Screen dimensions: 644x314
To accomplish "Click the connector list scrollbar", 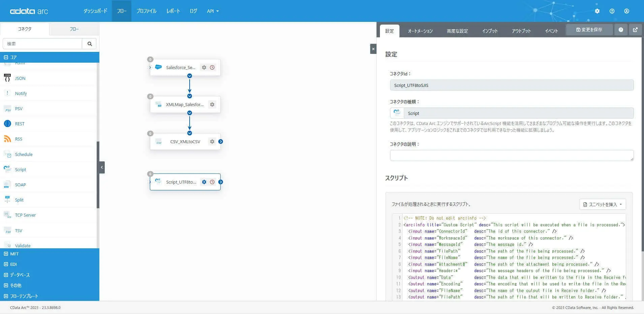I will [98, 175].
